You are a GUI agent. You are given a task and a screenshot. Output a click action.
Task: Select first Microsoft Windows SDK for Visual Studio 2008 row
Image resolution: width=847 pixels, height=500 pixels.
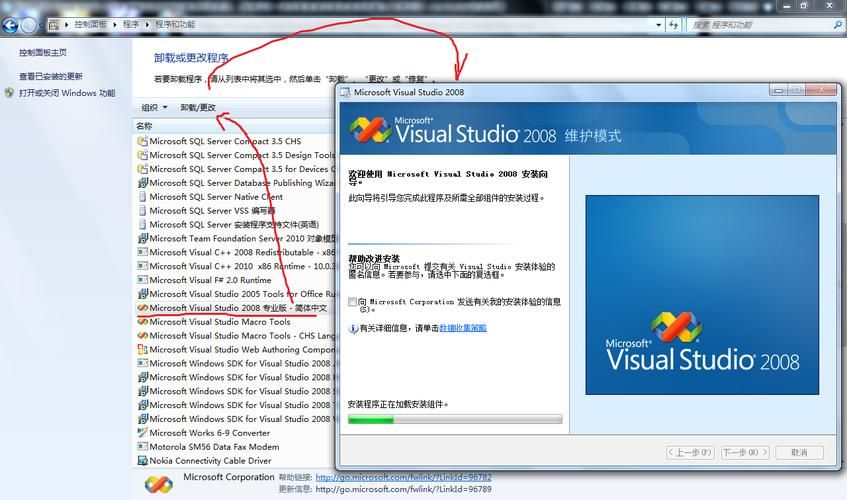click(237, 363)
